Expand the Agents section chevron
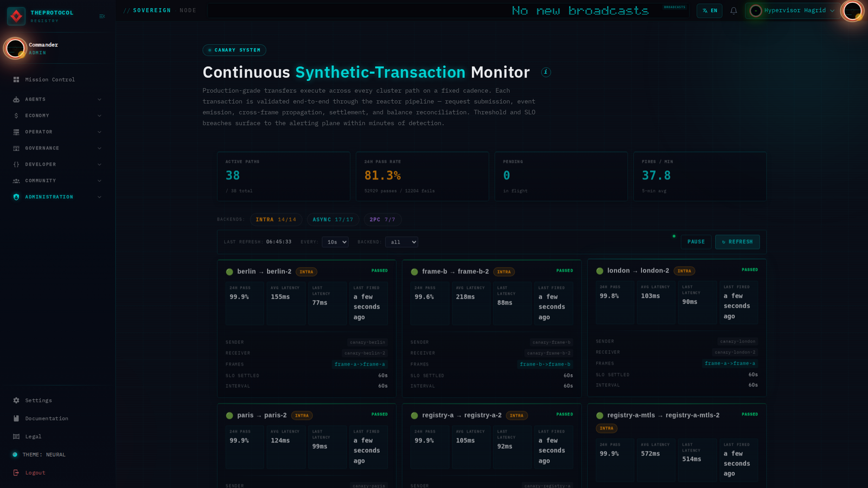Viewport: 868px width, 488px height. coord(99,99)
